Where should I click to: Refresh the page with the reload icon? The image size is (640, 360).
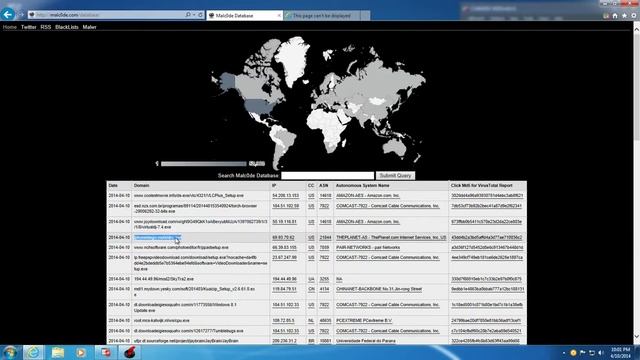(200, 15)
